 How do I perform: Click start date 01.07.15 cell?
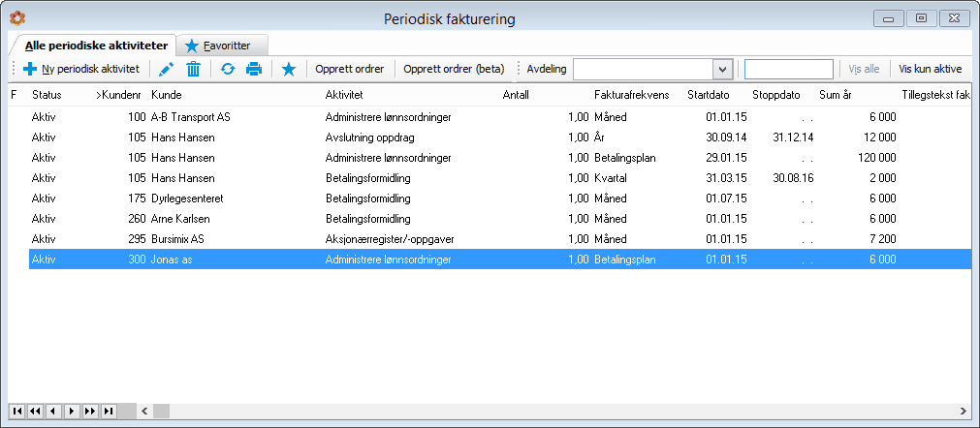pyautogui.click(x=726, y=199)
